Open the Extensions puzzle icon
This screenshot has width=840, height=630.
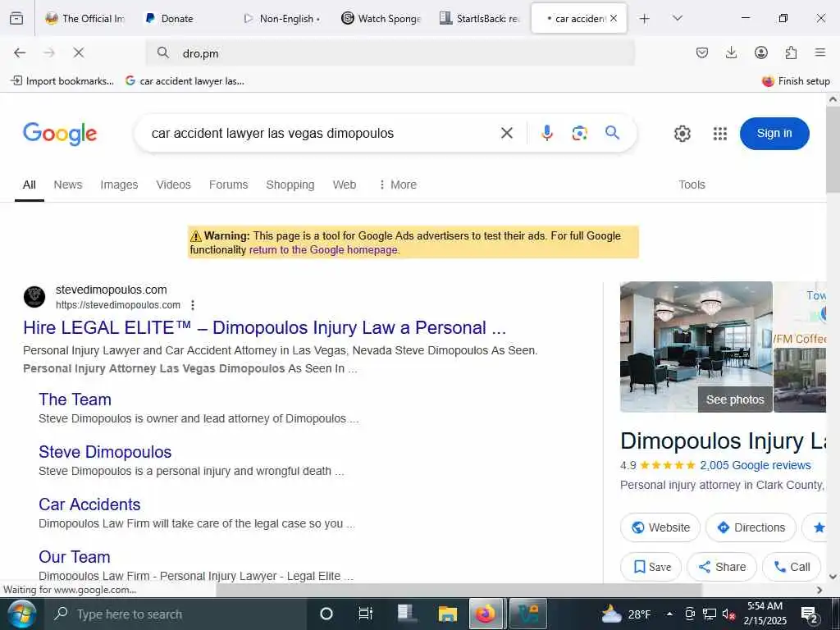point(791,52)
